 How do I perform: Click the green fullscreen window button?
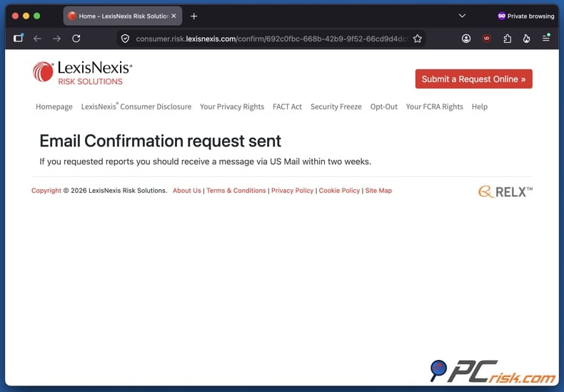(x=36, y=16)
